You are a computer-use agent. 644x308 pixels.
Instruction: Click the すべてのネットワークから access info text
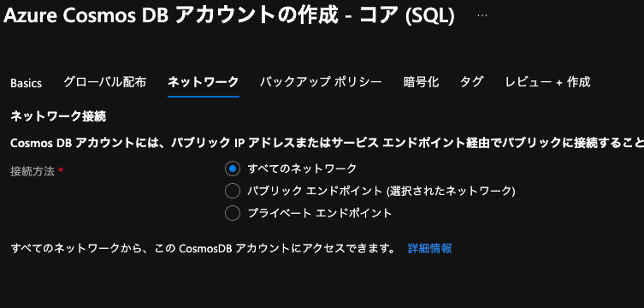[204, 248]
